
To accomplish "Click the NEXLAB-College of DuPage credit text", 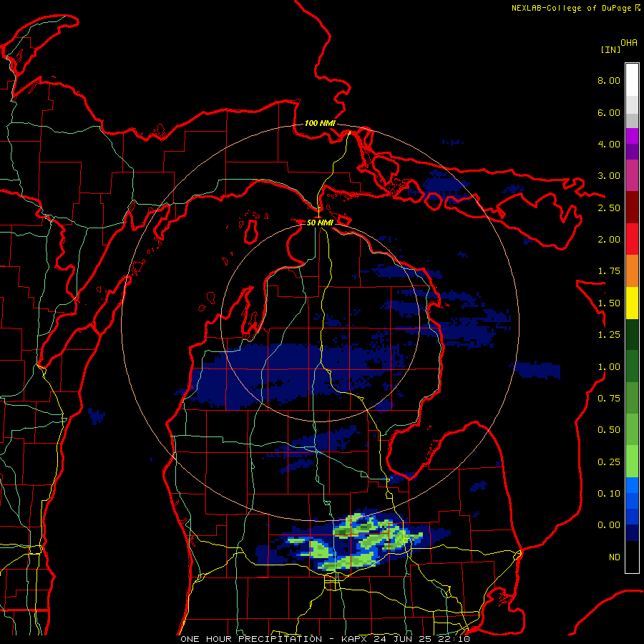I will [x=571, y=8].
